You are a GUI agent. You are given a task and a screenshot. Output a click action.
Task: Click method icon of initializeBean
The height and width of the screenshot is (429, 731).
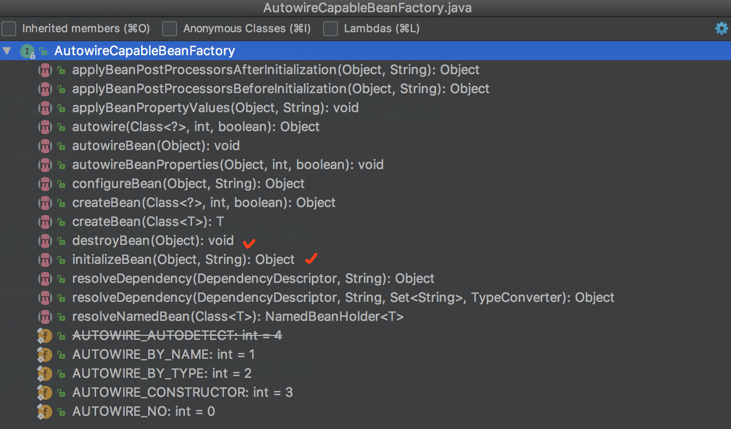click(45, 260)
